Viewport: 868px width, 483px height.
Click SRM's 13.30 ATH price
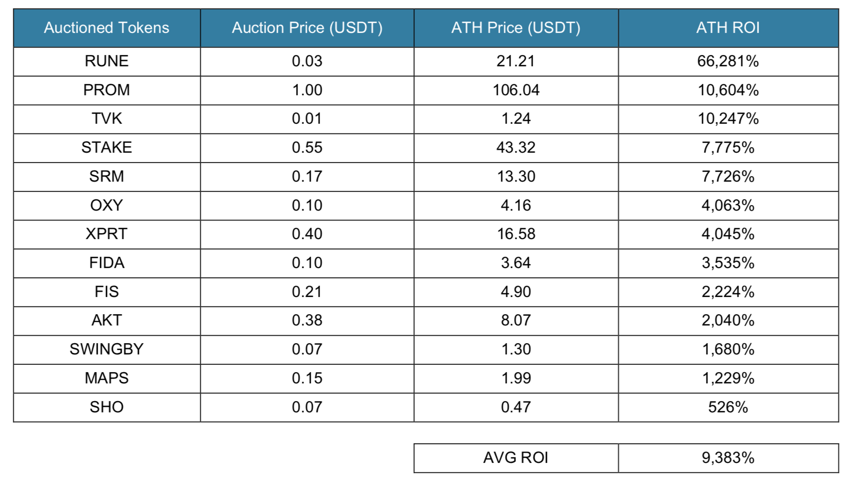click(515, 177)
